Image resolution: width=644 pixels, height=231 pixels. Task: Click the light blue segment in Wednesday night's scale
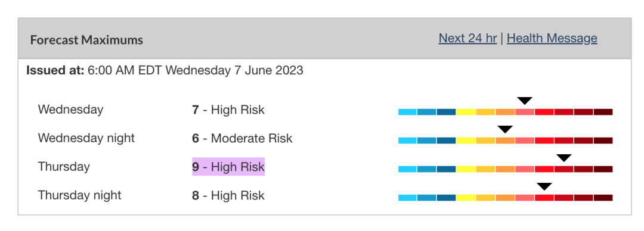(x=407, y=141)
